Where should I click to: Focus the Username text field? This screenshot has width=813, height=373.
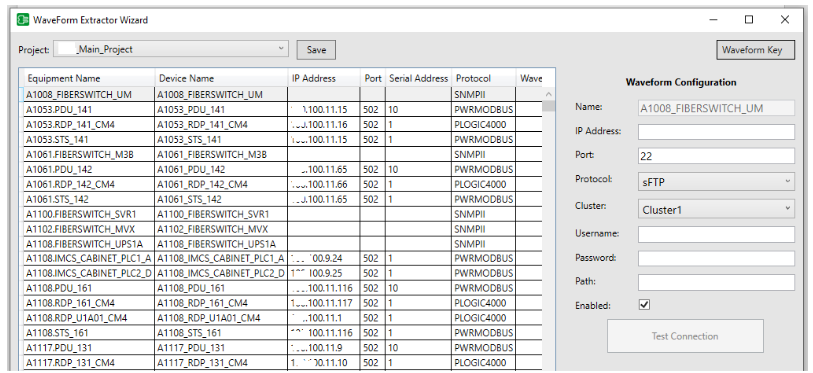(x=716, y=234)
